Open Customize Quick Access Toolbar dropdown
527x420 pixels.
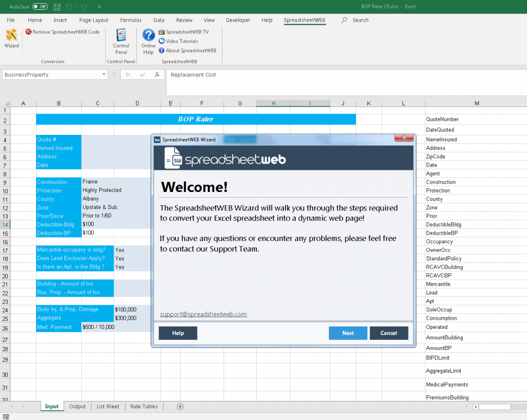click(99, 7)
